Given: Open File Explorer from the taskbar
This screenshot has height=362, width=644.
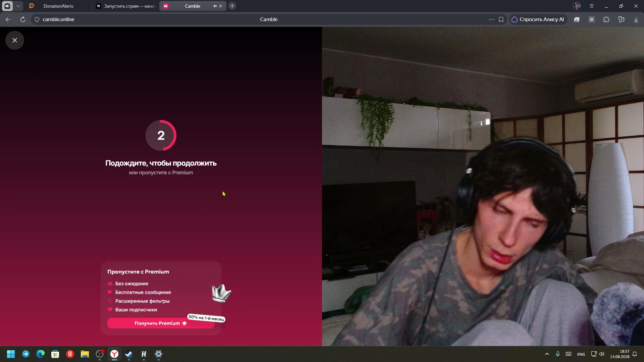Looking at the screenshot, I should 85,354.
